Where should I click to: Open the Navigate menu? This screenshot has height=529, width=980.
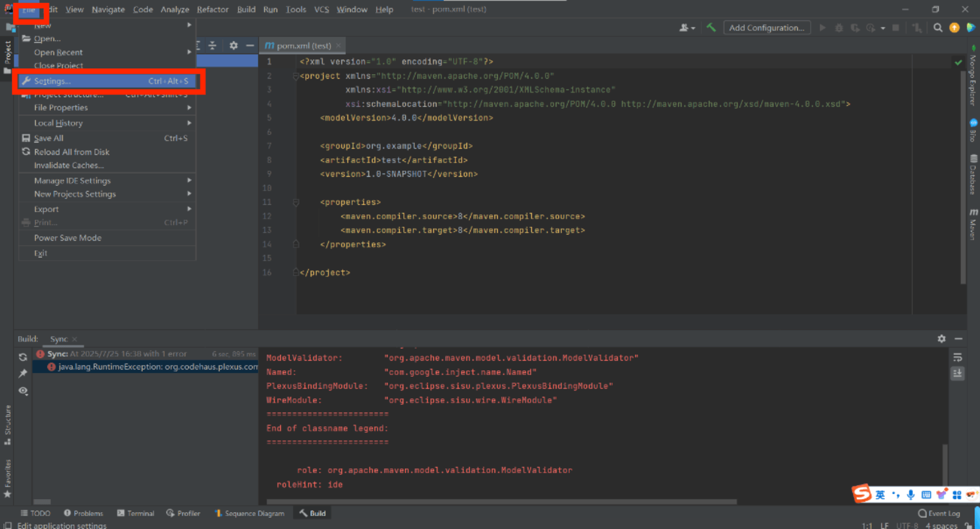point(108,9)
